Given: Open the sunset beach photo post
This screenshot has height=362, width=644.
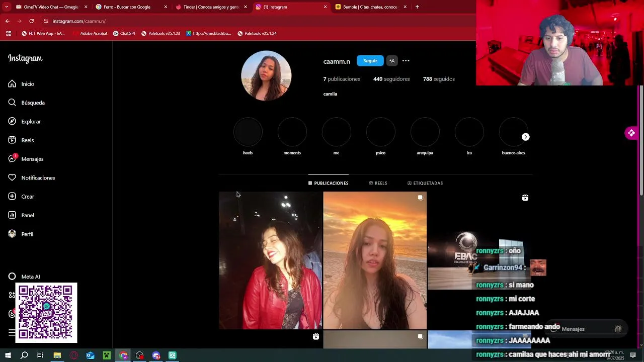Looking at the screenshot, I should coord(375,260).
